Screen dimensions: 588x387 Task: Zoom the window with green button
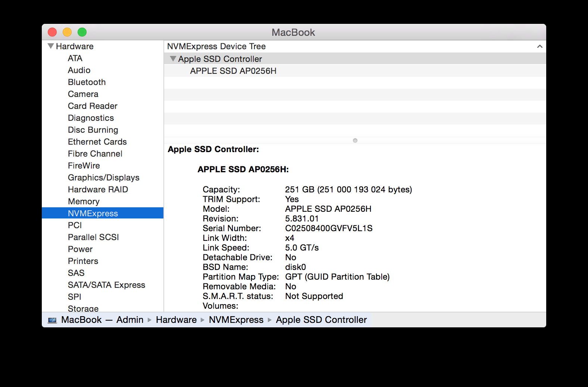[82, 32]
